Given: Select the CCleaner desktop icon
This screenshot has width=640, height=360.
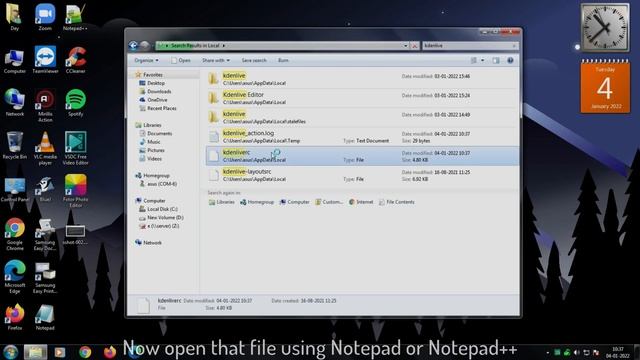Looking at the screenshot, I should pos(76,60).
